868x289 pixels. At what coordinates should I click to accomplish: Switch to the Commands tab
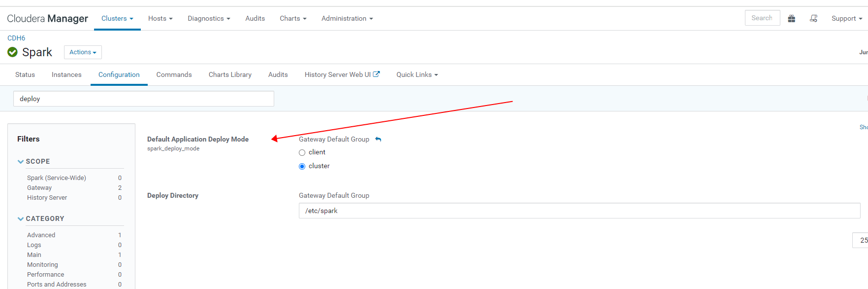174,74
